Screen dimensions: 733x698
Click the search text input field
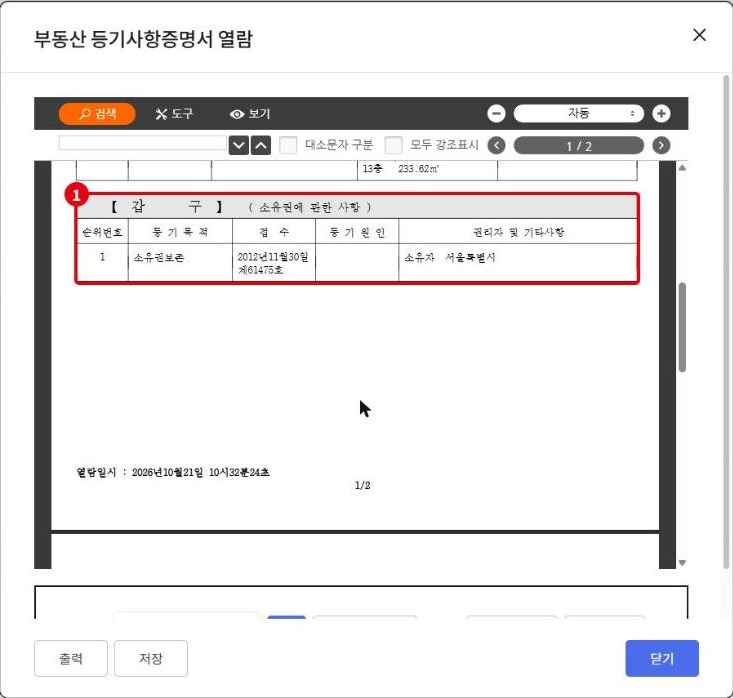143,143
